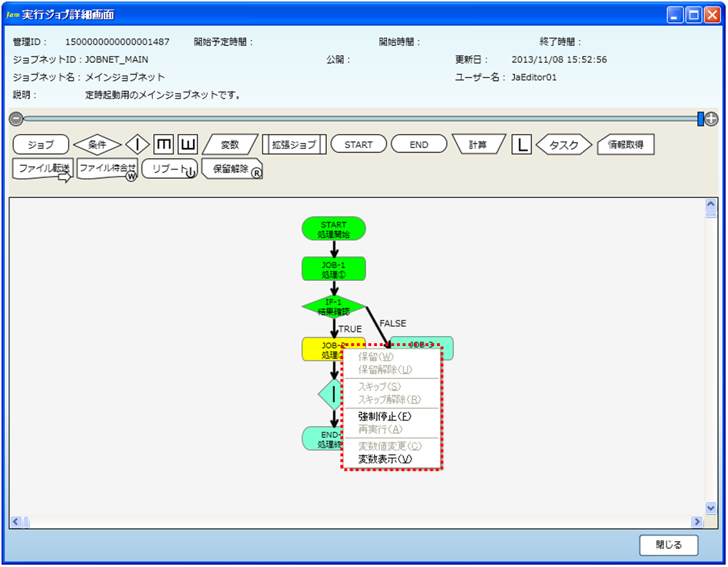Select the END node 処理終了
Viewport: 728px width, 567px height.
click(x=322, y=439)
